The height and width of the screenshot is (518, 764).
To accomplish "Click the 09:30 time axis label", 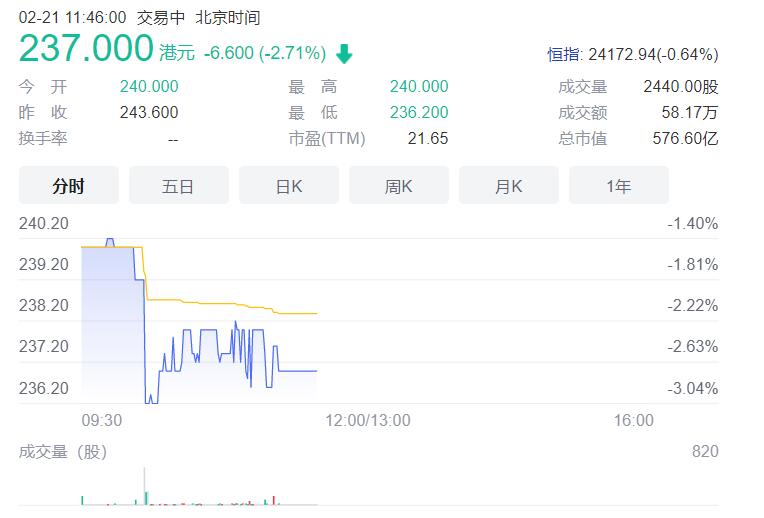I will point(102,420).
